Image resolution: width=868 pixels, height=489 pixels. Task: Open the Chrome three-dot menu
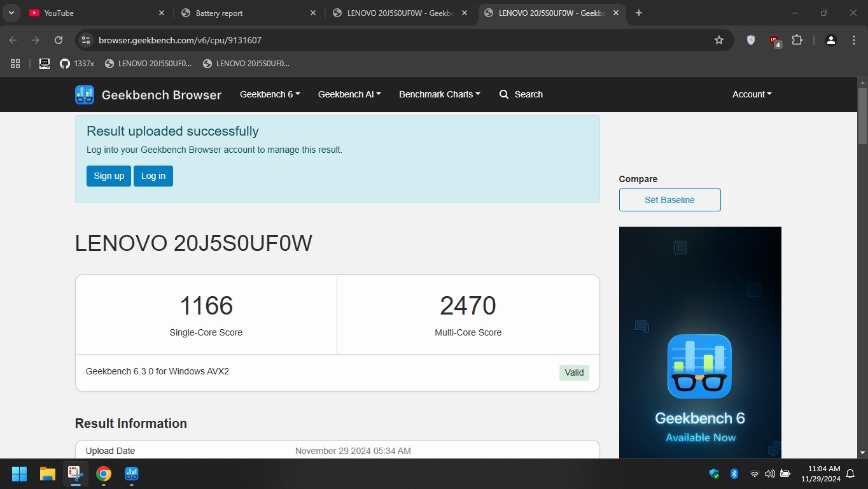(x=854, y=40)
